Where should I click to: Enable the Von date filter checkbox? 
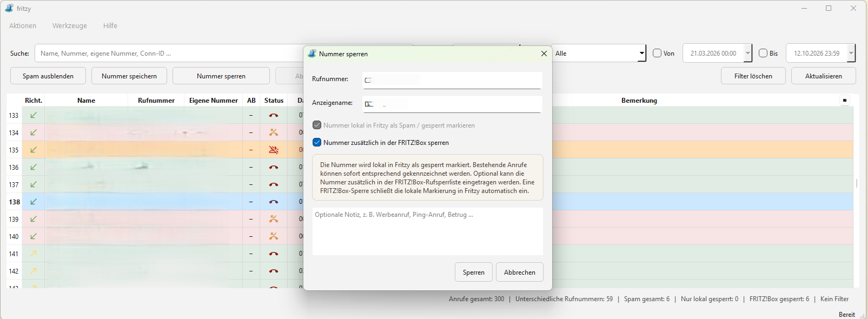[x=657, y=53]
